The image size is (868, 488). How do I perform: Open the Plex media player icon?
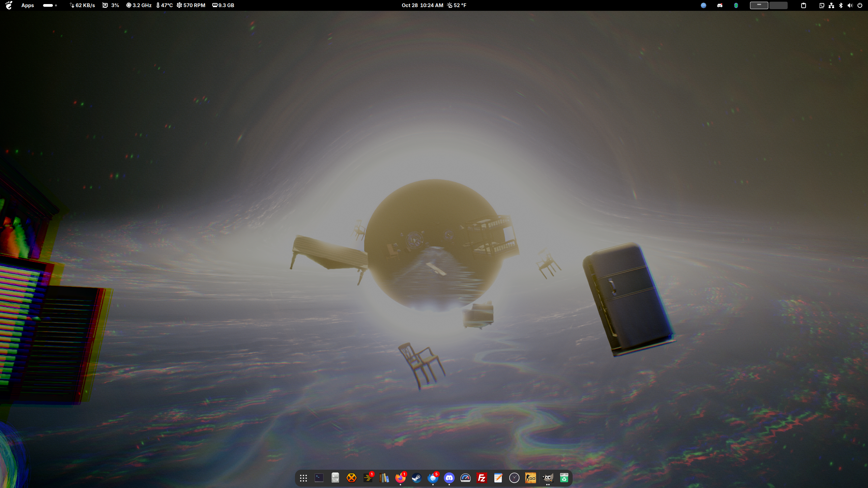click(x=368, y=478)
